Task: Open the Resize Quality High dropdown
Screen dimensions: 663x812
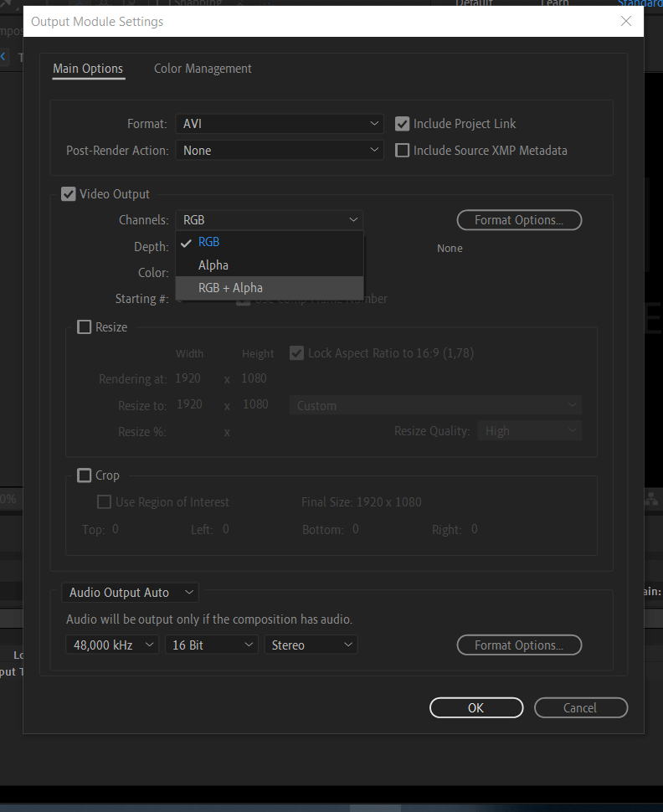Action: pos(530,431)
